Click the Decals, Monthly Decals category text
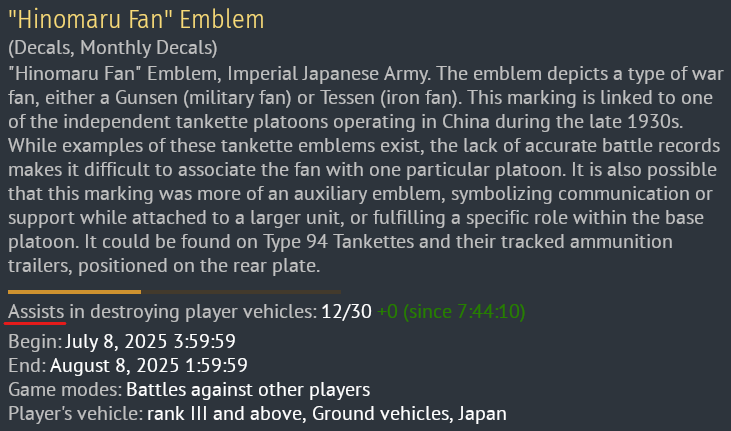The width and height of the screenshot is (731, 431). point(113,48)
